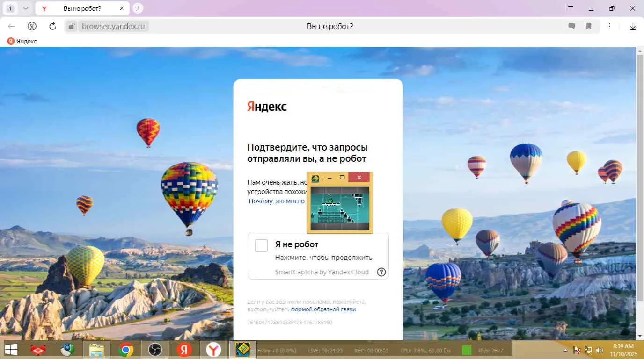Viewport: 644px width, 359px height.
Task: Click the game preview thumbnail in the small window
Action: [340, 208]
